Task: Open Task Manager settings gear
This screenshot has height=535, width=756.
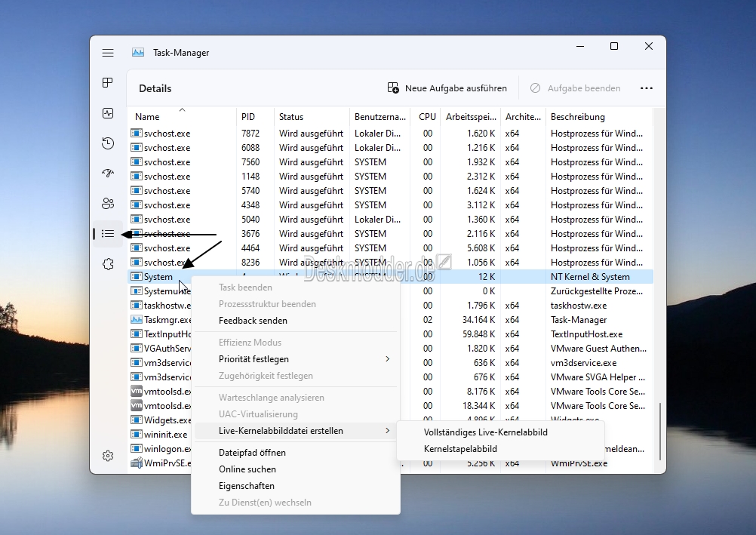Action: pos(108,456)
